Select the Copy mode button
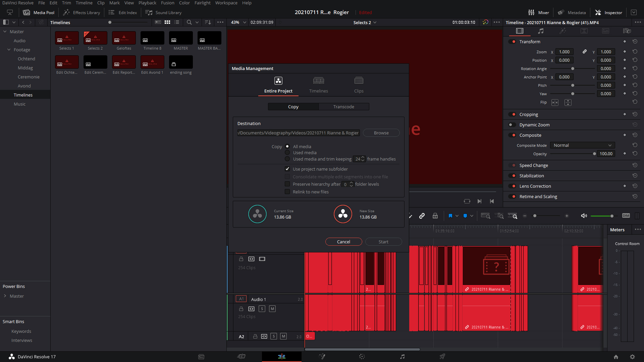Viewport: 644px width, 362px height. tap(293, 107)
